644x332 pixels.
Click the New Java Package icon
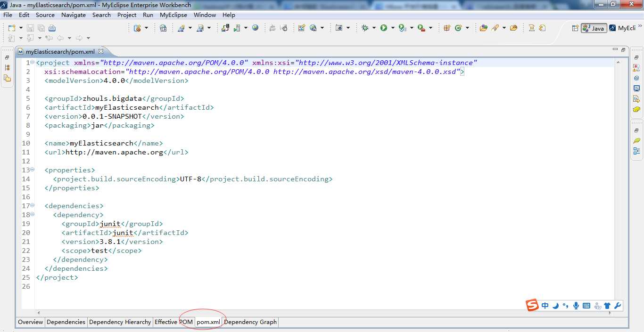tap(447, 28)
